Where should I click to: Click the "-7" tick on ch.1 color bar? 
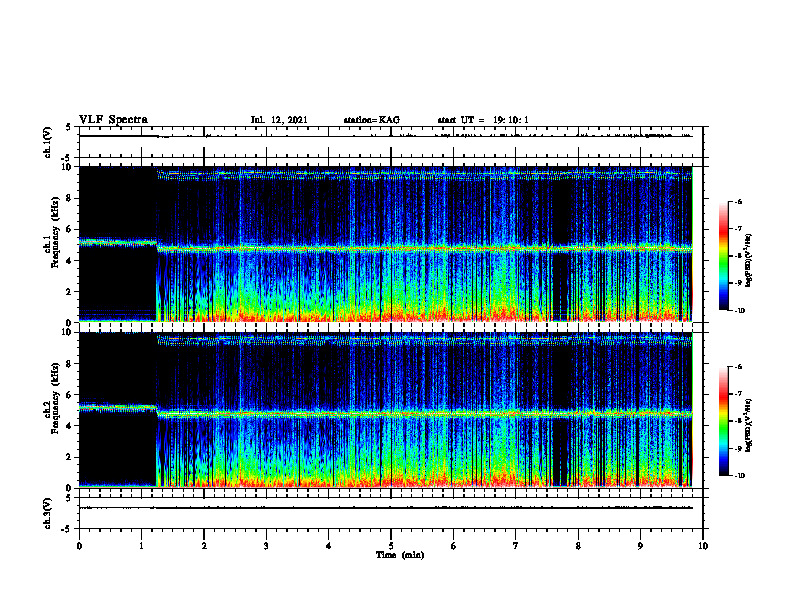click(x=738, y=229)
